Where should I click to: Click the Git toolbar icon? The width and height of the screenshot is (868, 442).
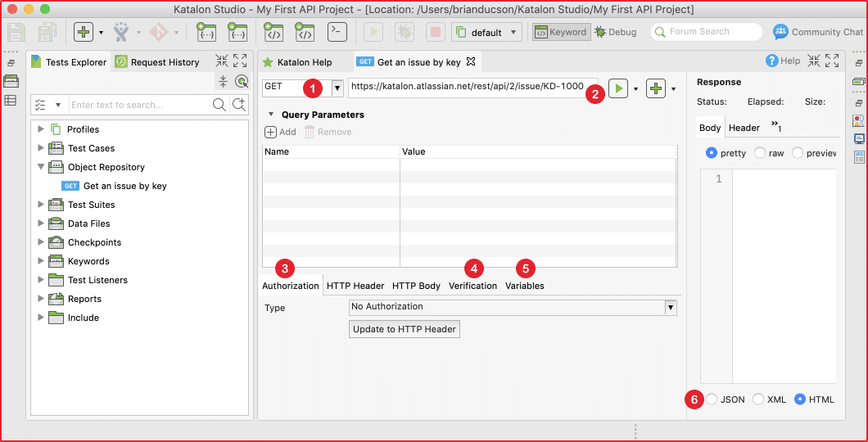(x=158, y=32)
